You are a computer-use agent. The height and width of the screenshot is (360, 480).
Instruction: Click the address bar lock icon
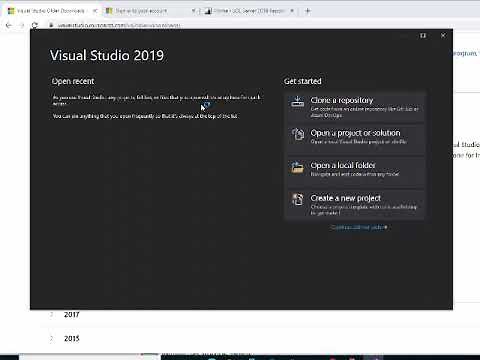(51, 25)
